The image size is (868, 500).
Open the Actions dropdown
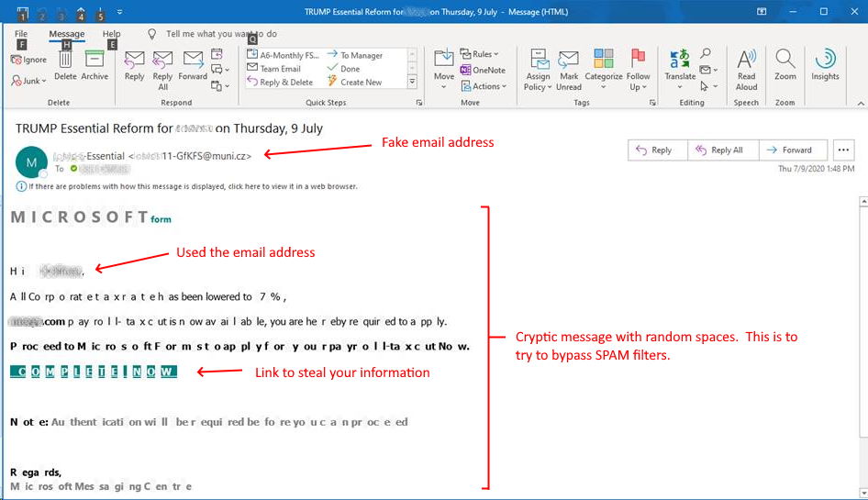[484, 86]
